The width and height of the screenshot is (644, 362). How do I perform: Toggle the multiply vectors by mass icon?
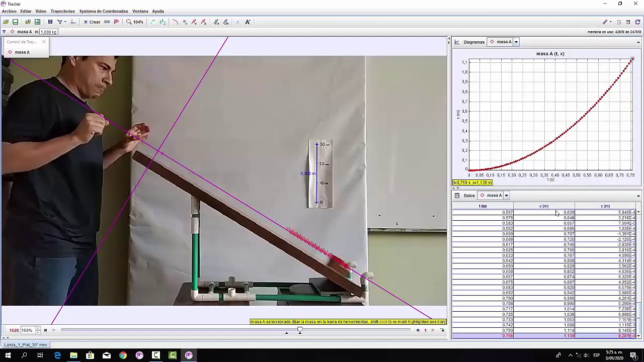pos(226,22)
